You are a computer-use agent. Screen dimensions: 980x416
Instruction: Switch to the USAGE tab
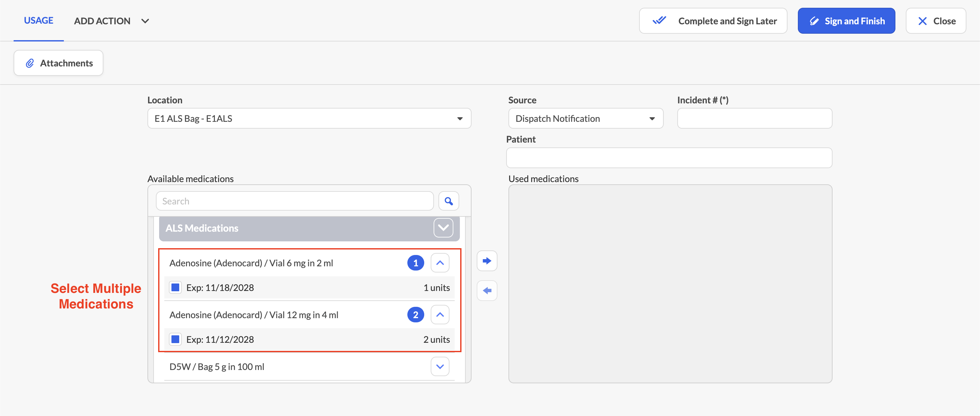point(39,20)
